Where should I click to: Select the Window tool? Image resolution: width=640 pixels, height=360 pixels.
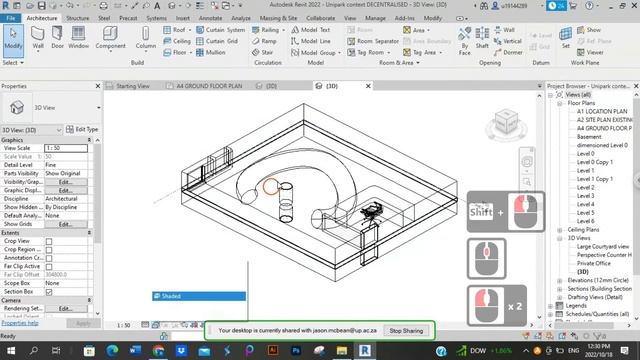78,38
